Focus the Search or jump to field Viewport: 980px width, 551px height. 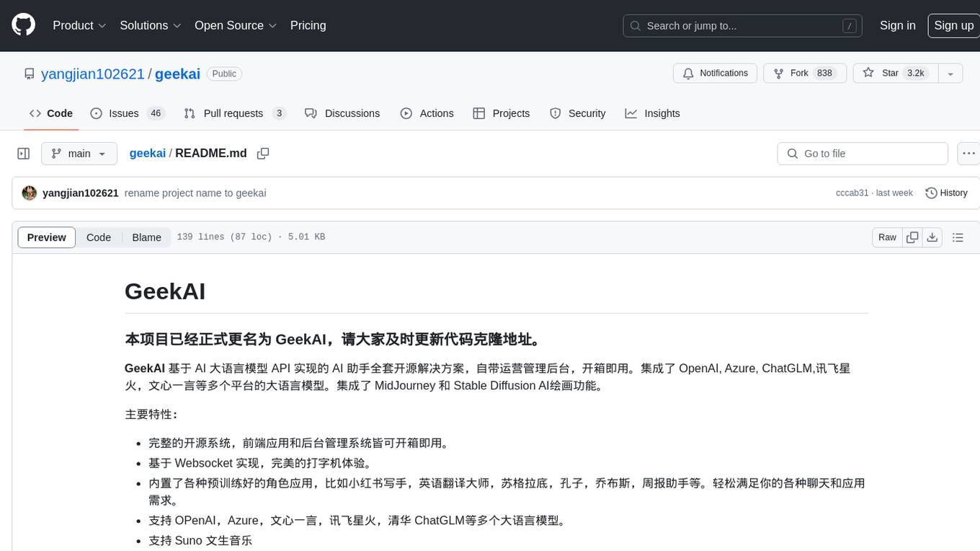[743, 25]
